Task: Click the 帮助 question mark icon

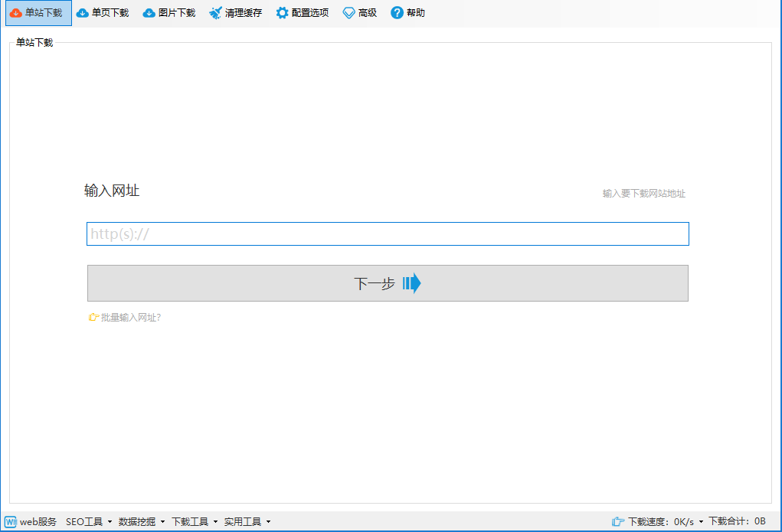Action: (397, 13)
